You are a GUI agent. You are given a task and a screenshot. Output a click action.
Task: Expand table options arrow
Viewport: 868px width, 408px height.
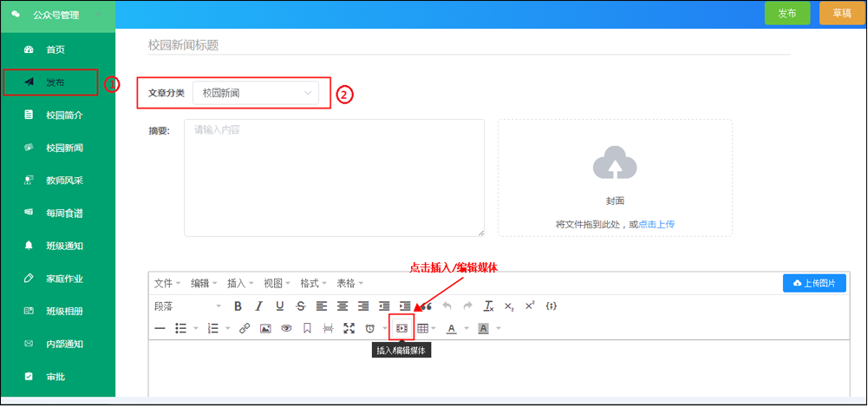coord(434,329)
